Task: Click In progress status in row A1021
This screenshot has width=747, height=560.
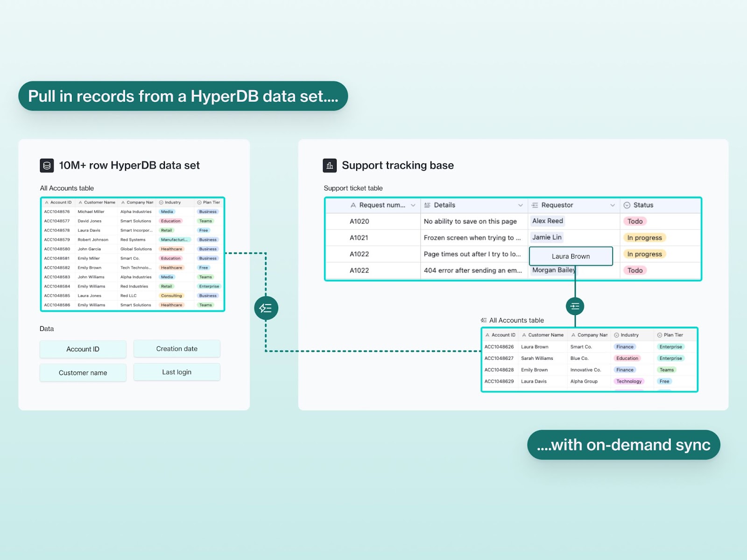Action: pyautogui.click(x=644, y=238)
